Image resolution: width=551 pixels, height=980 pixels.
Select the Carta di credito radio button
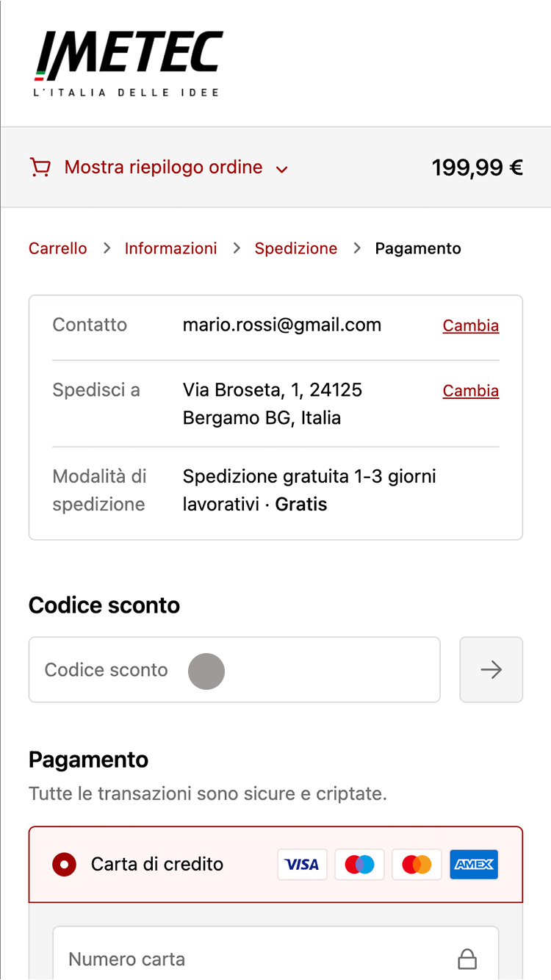click(65, 865)
